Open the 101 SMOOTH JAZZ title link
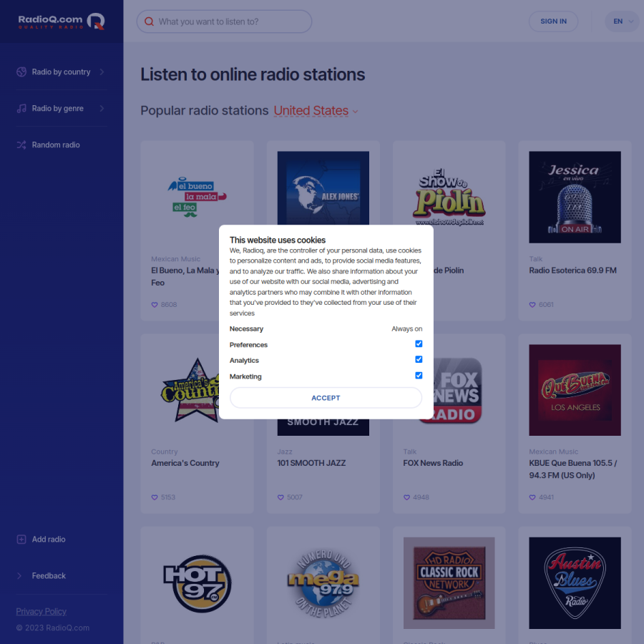The width and height of the screenshot is (644, 644). coord(311,463)
